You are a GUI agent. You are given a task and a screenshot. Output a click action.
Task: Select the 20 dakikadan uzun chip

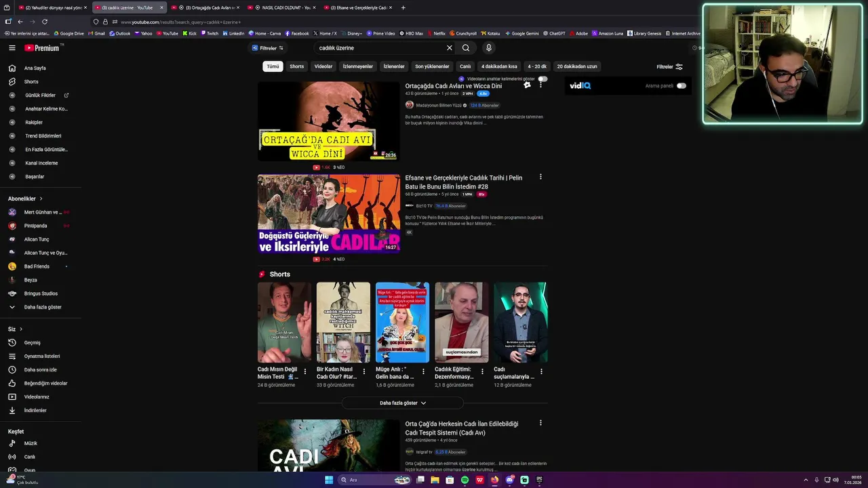point(577,66)
